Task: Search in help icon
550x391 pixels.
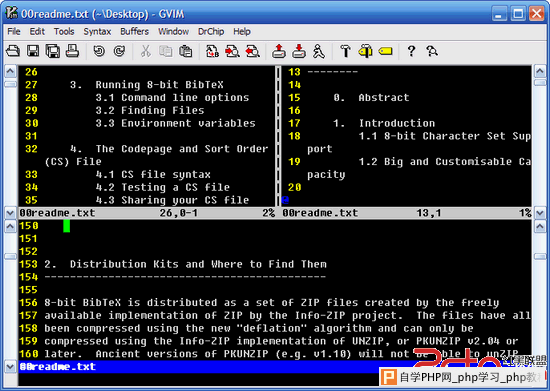Action: (432, 51)
